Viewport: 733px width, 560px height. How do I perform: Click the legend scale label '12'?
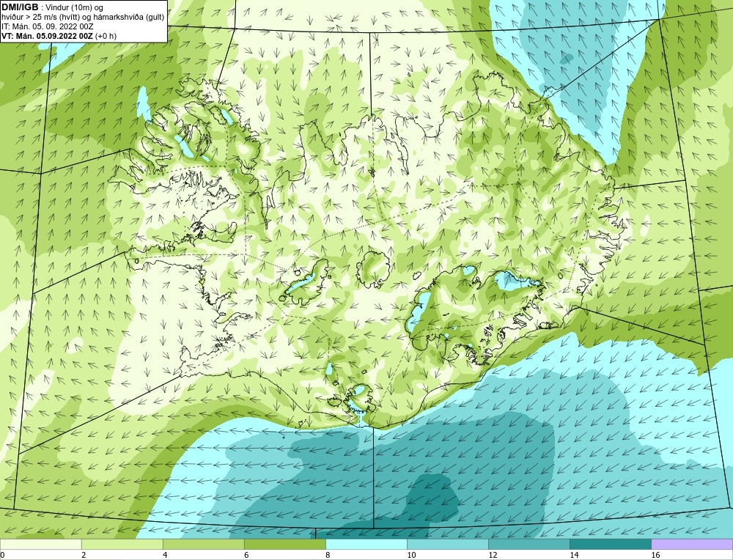click(493, 555)
